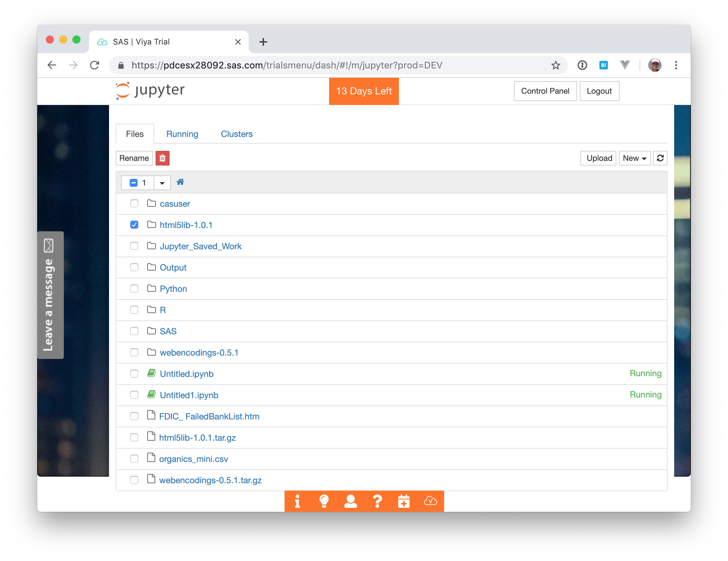Open html5lib-1.0.1.tar.gz file
The height and width of the screenshot is (561, 728).
[x=197, y=438]
